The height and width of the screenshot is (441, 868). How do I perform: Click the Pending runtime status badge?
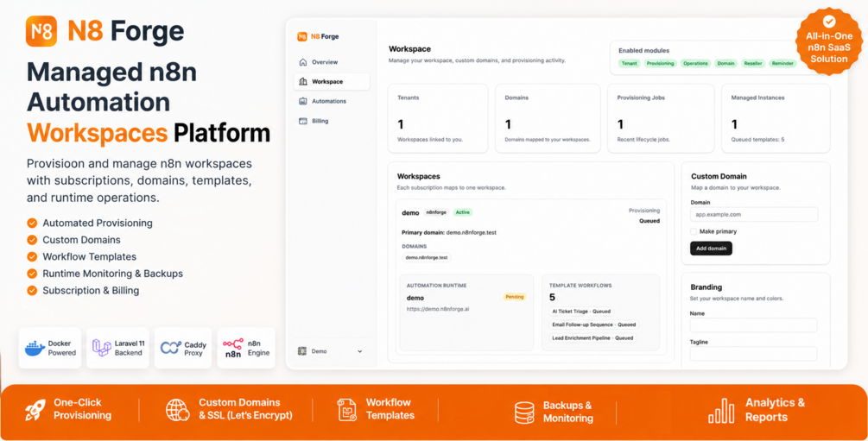click(514, 297)
